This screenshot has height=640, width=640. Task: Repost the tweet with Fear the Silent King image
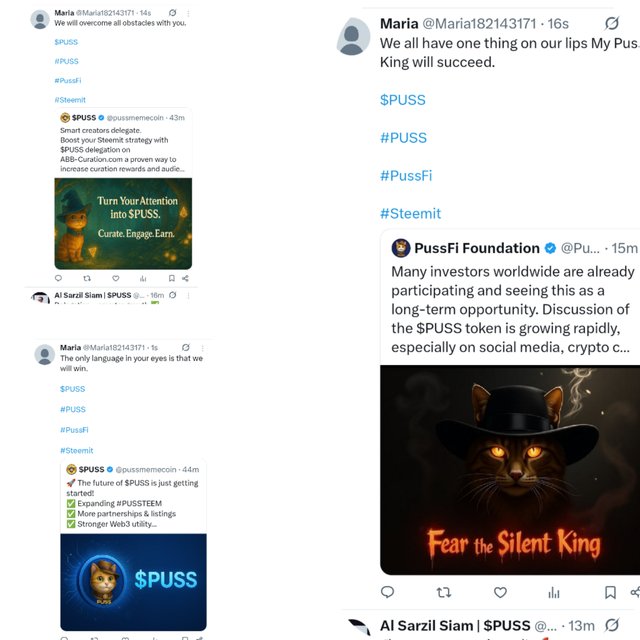click(444, 592)
